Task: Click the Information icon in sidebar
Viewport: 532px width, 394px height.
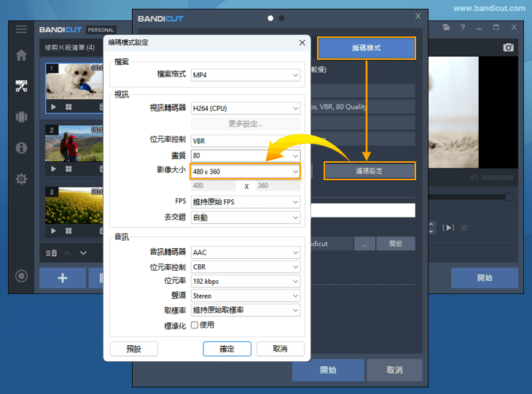Action: coord(21,148)
